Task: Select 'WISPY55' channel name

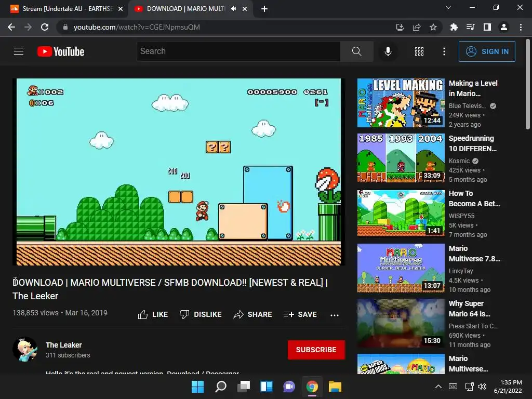Action: (461, 216)
